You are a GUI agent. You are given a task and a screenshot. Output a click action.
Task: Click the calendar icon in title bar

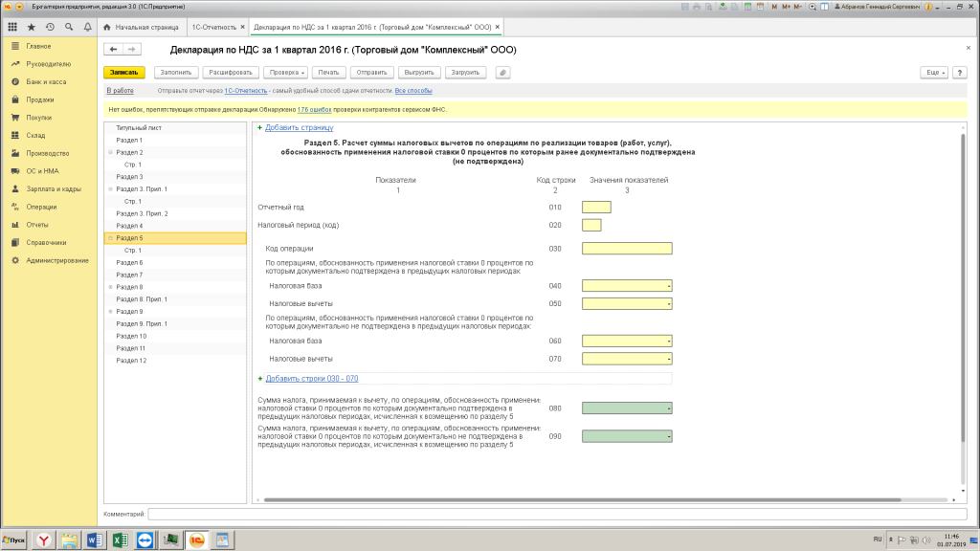click(760, 7)
